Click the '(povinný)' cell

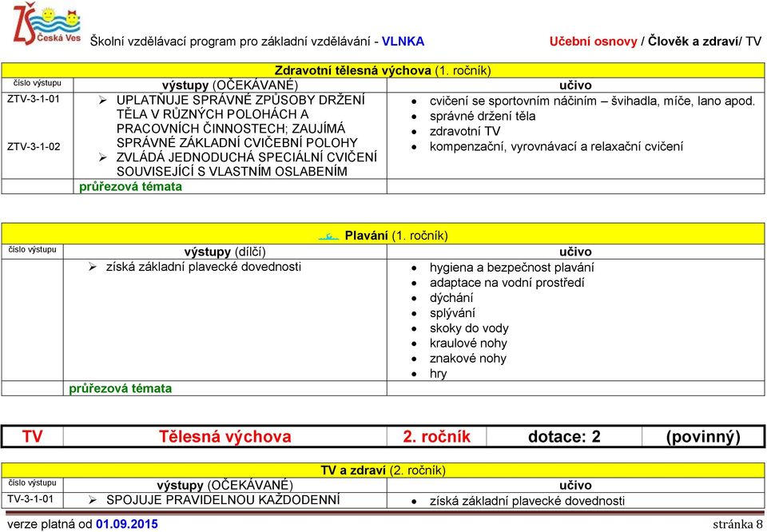(703, 437)
